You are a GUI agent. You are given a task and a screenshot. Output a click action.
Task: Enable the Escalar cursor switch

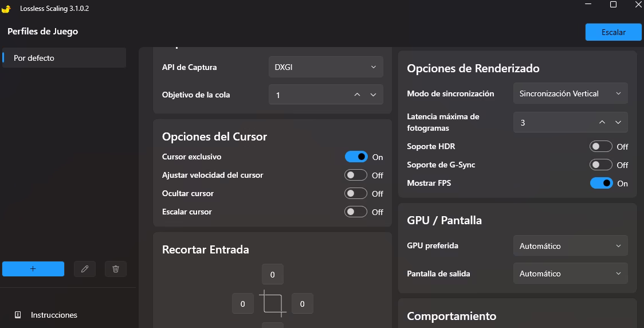356,212
